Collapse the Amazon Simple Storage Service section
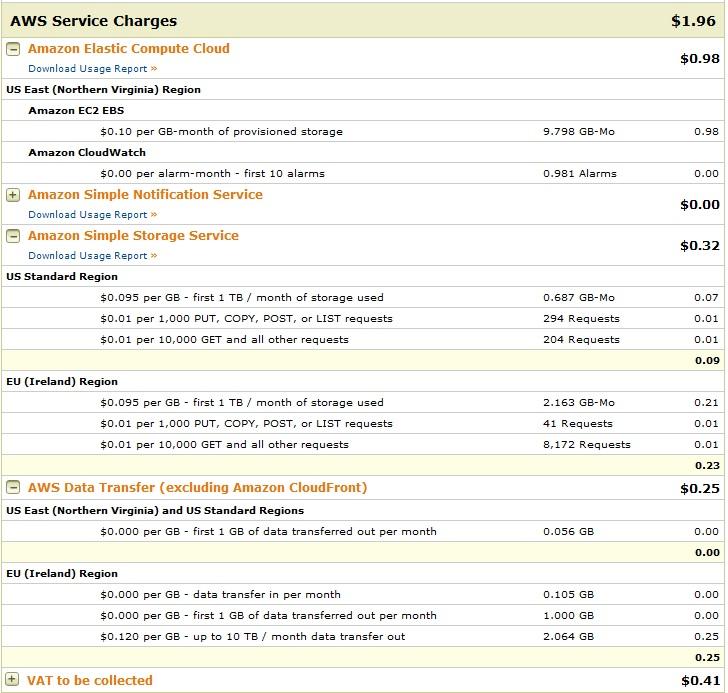This screenshot has width=728, height=693. [13, 236]
